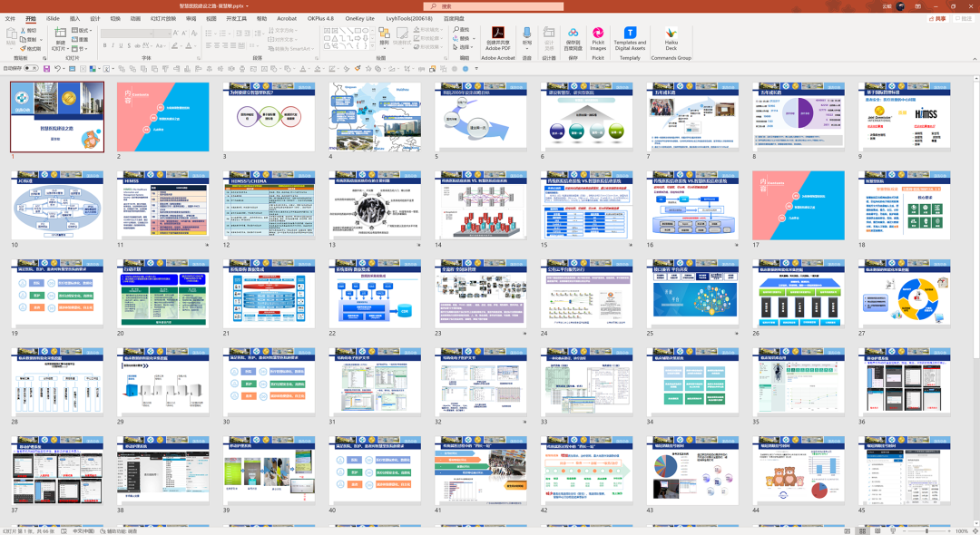Screen dimensions: 980x535
Task: Click the Normal view icon in status bar
Action: [848, 530]
